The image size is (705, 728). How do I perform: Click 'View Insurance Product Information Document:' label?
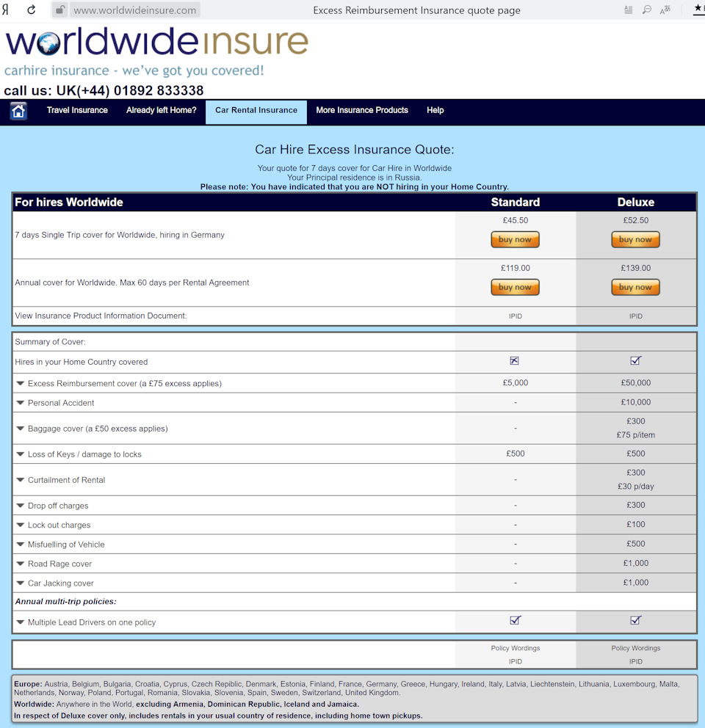[101, 316]
